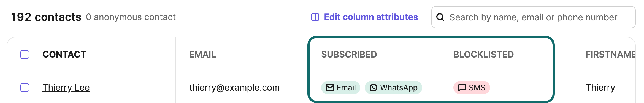Image resolution: width=644 pixels, height=103 pixels.
Task: Click the CONTACT column header
Action: [x=64, y=55]
